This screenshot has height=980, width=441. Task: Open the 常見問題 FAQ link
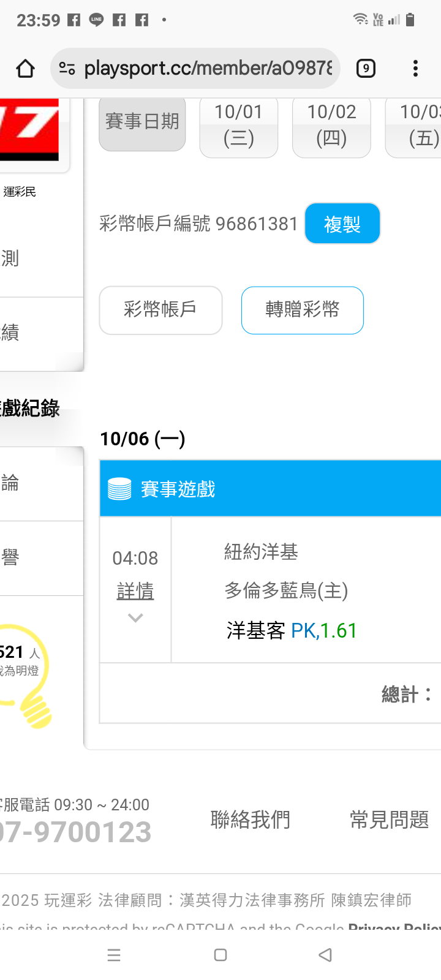click(x=390, y=820)
